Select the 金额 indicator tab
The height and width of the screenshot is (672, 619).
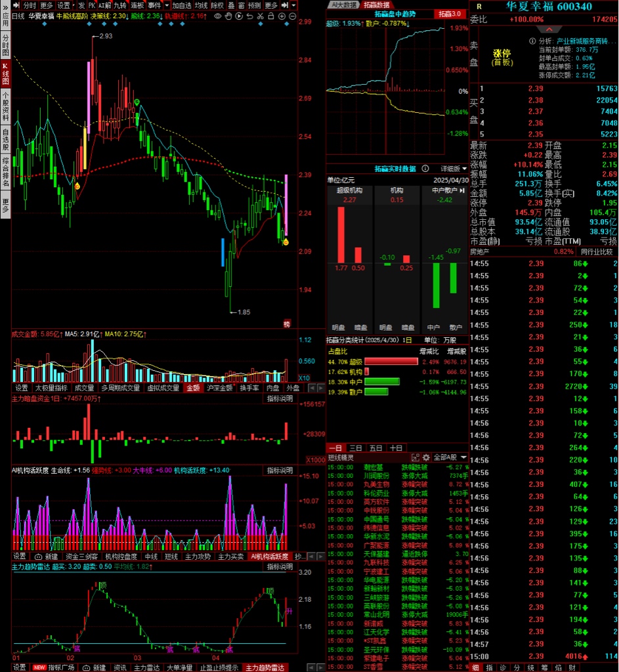pos(193,388)
